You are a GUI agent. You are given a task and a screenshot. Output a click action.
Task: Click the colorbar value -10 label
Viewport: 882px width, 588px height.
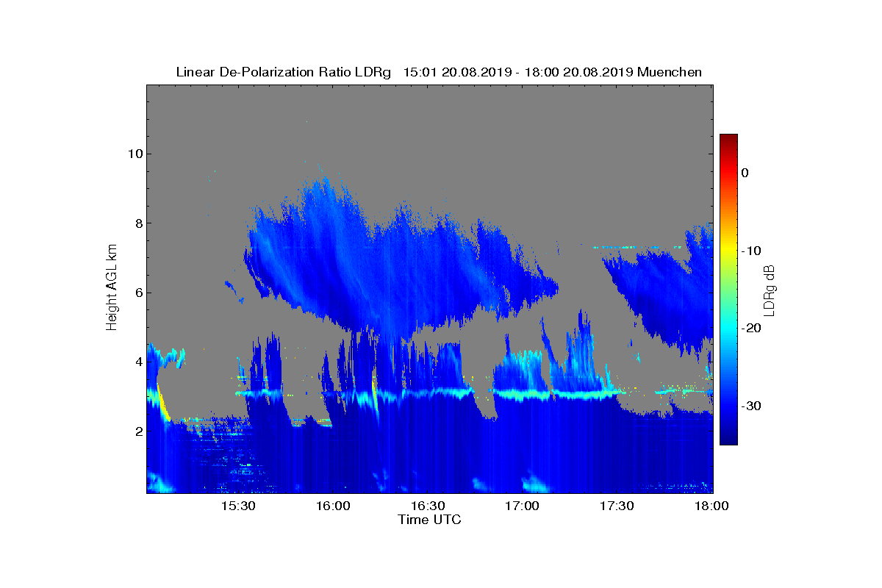(x=751, y=251)
